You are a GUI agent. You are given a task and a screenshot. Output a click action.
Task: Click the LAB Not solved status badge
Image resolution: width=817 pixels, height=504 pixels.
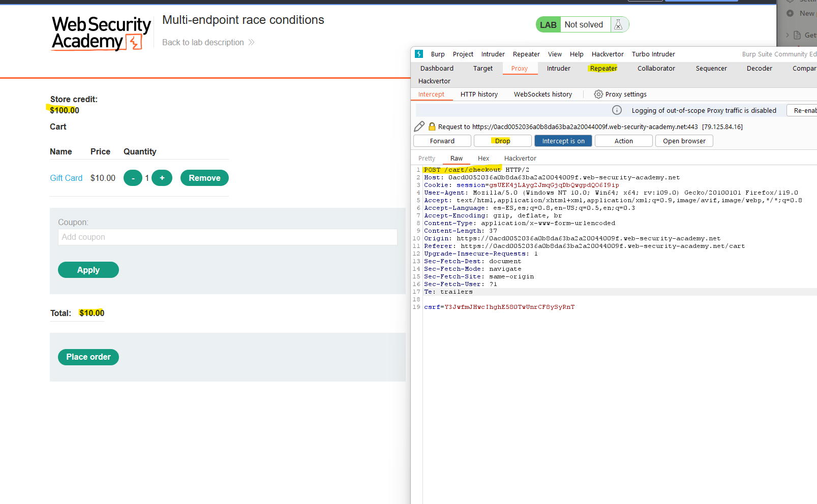click(x=583, y=24)
